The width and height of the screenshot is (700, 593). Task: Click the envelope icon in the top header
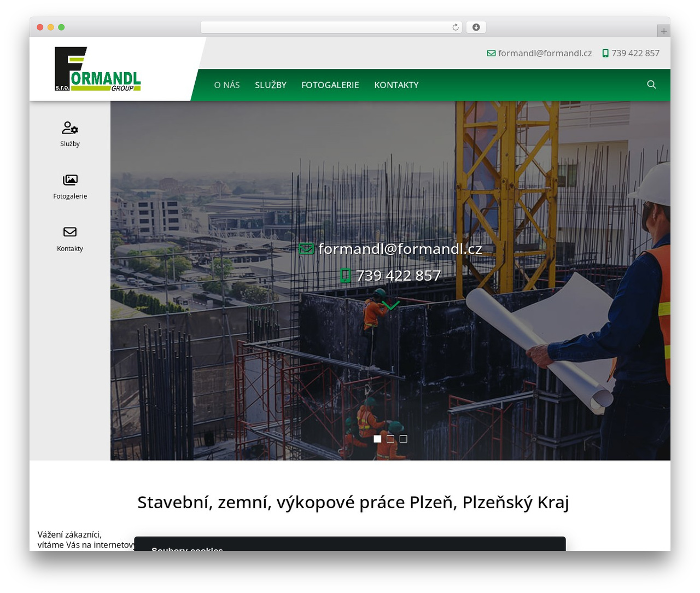[491, 53]
